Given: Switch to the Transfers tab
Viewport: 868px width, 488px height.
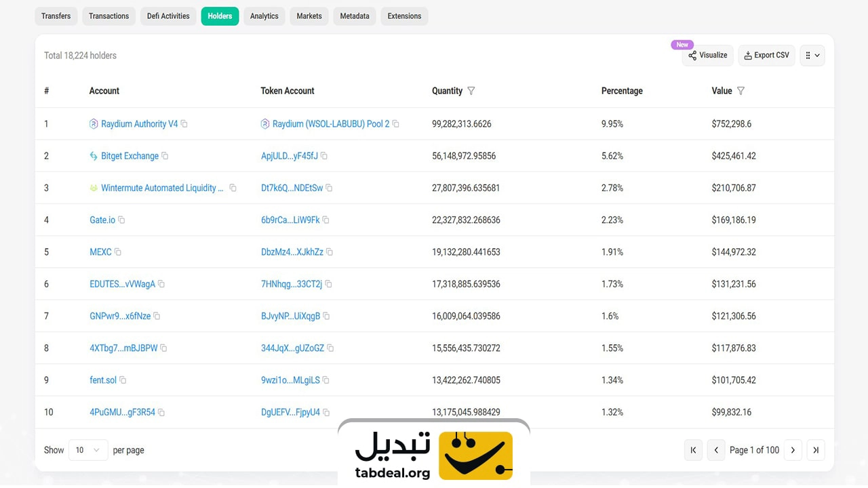Looking at the screenshot, I should pyautogui.click(x=56, y=16).
